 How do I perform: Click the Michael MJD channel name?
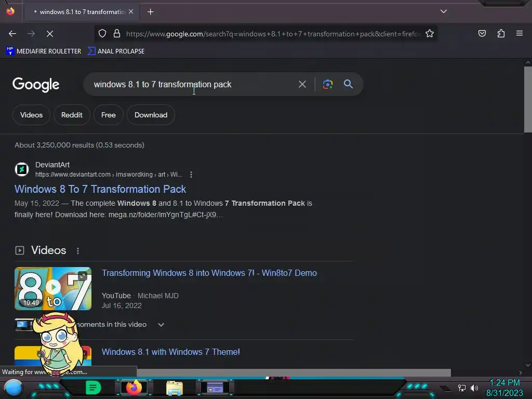[x=158, y=296]
